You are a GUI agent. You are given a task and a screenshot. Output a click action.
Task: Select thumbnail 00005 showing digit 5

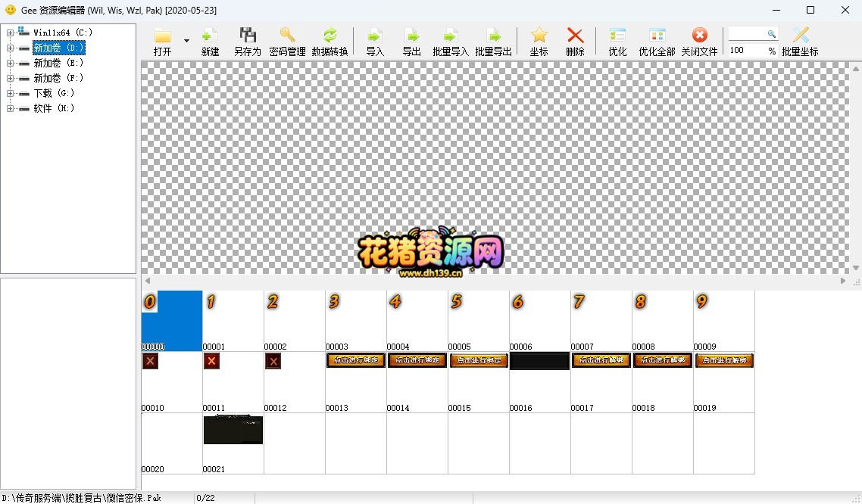478,321
